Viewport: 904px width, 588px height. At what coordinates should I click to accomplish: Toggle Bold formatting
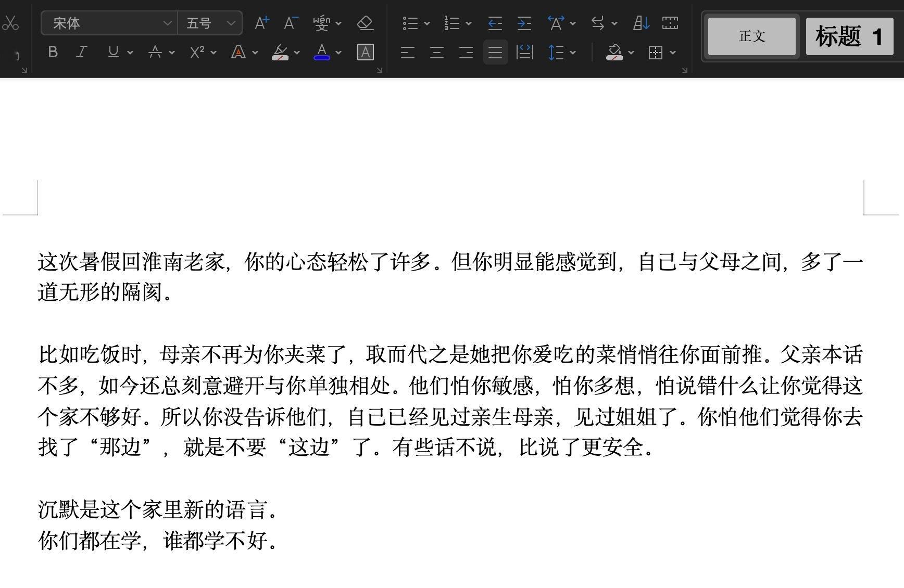(53, 52)
